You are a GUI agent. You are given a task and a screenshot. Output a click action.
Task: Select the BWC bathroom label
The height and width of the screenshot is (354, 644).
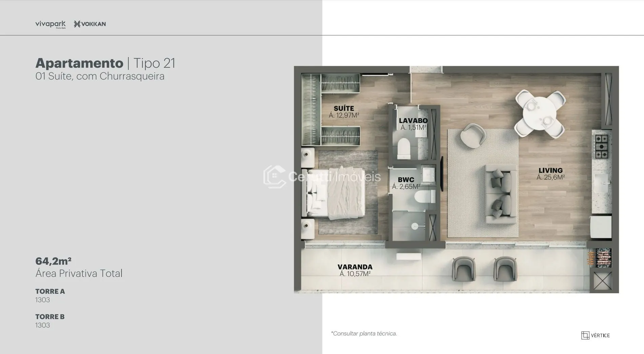[x=406, y=183]
